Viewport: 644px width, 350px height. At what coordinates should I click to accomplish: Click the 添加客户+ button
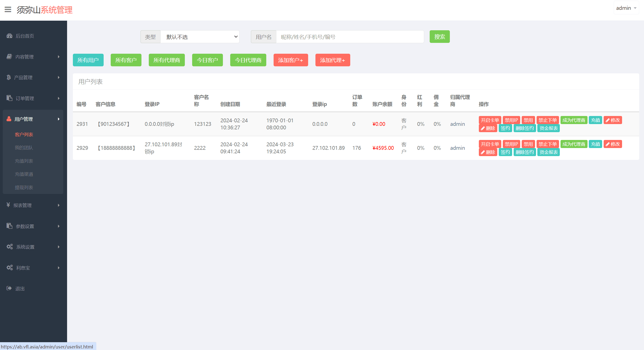coord(290,60)
